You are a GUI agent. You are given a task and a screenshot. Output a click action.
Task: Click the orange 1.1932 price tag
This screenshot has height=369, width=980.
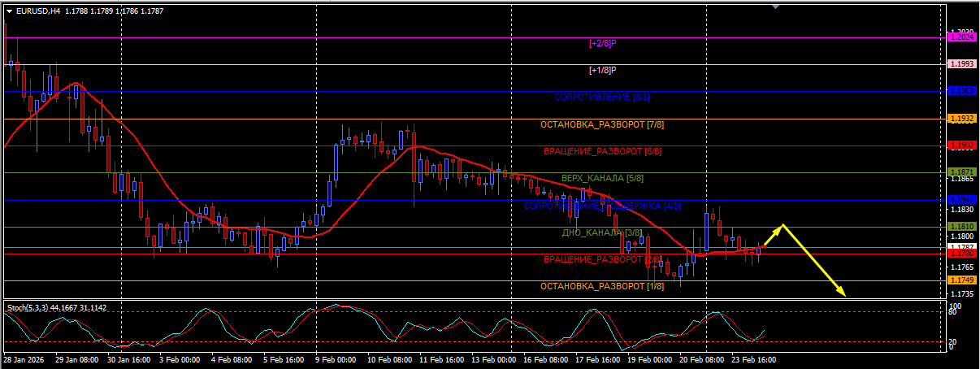(x=962, y=119)
